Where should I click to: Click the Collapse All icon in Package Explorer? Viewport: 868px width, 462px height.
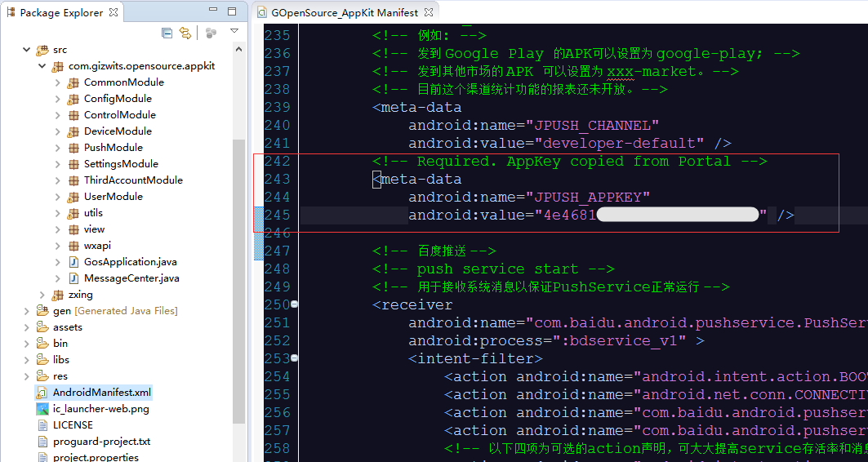167,33
